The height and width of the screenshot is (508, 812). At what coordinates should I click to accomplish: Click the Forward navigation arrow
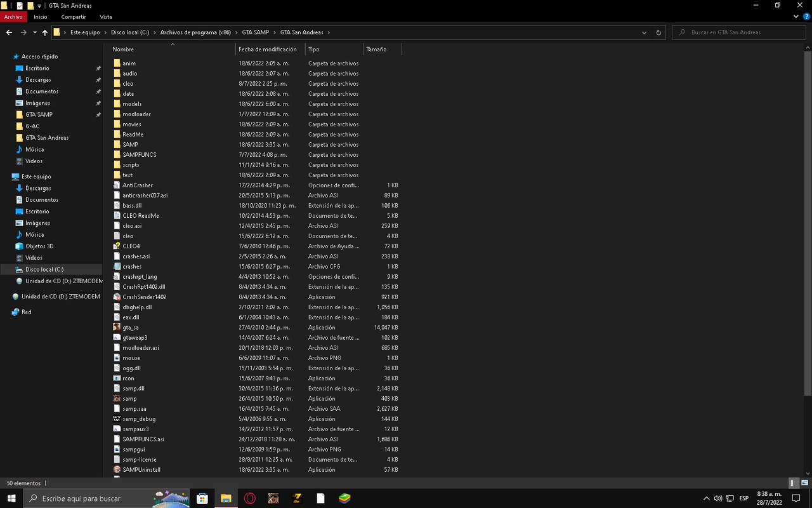pyautogui.click(x=23, y=32)
